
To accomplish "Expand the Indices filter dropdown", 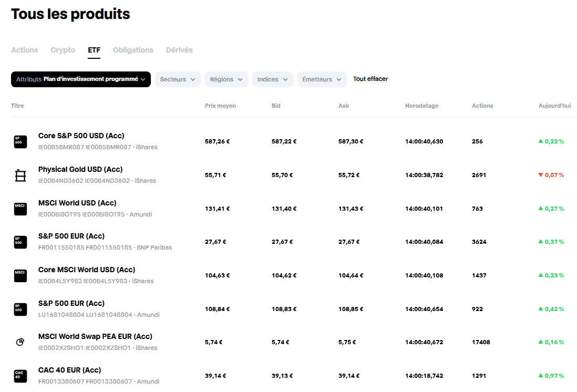I will (272, 79).
